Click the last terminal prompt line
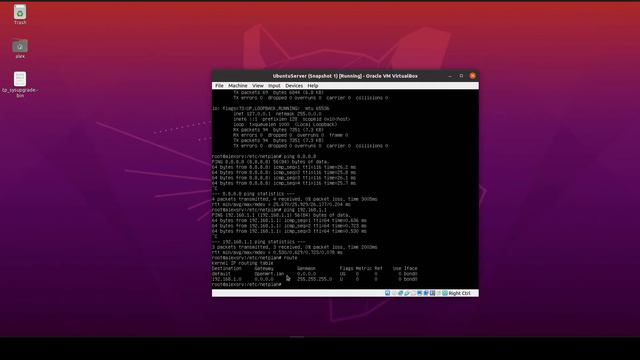This screenshot has width=640, height=360. click(x=247, y=284)
